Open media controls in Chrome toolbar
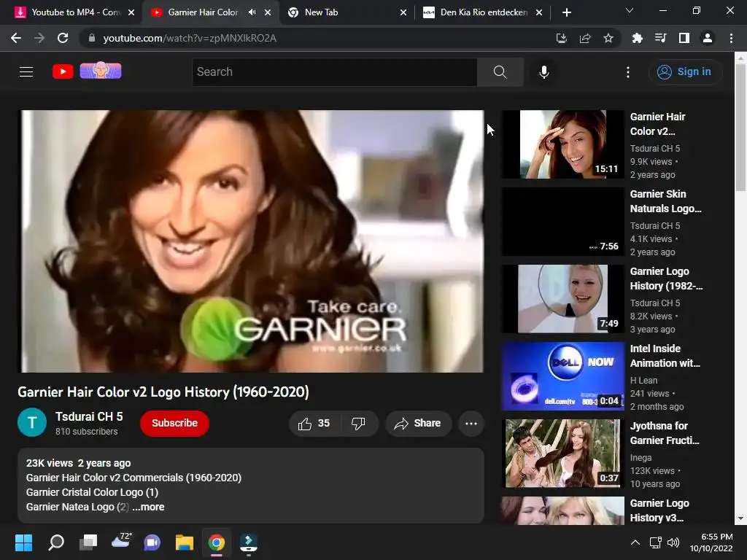Viewport: 747px width, 560px height. click(x=660, y=38)
